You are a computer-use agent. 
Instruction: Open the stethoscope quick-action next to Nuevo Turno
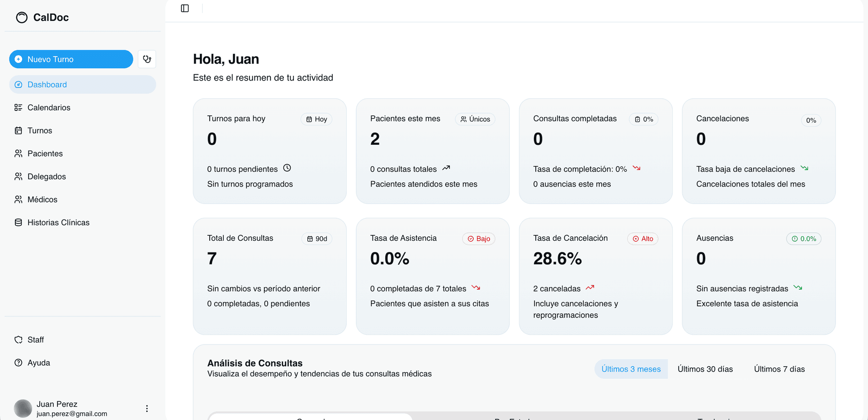(x=146, y=59)
